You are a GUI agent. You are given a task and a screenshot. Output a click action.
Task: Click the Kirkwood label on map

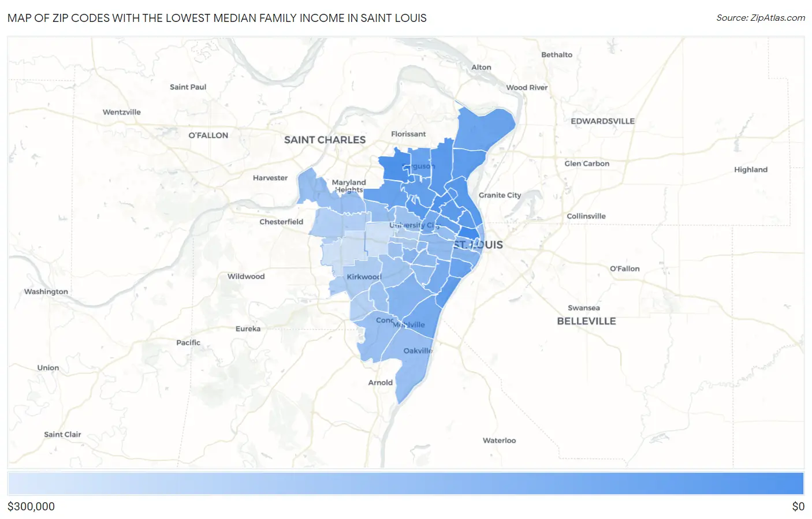(364, 277)
